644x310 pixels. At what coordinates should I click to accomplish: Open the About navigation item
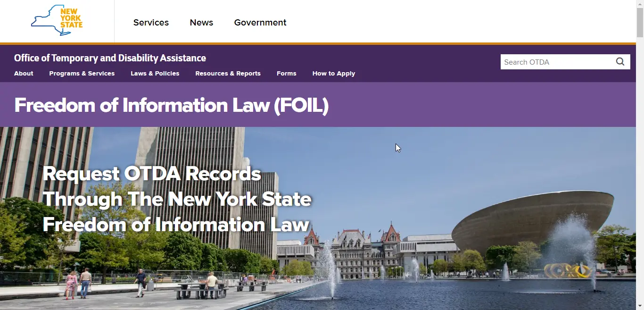[x=24, y=74]
